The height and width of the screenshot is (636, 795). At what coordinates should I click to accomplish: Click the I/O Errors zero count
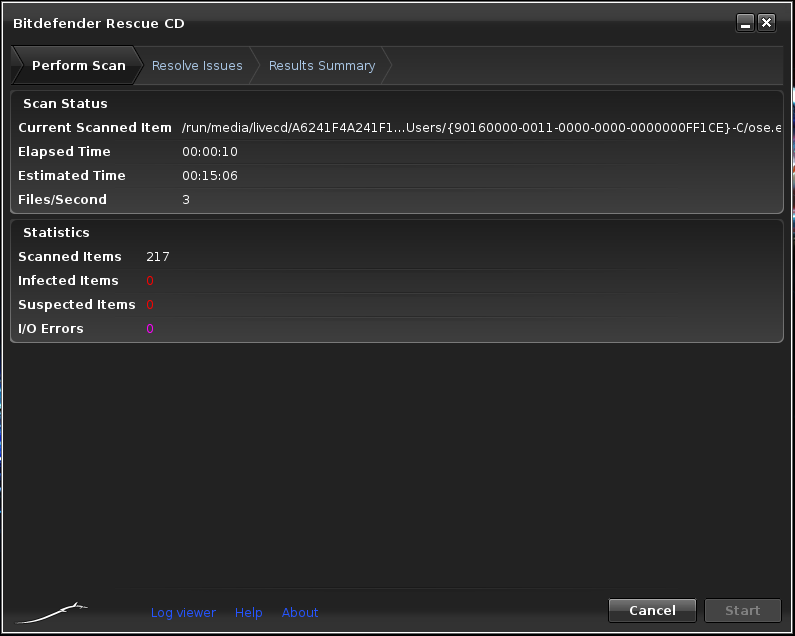pos(150,329)
